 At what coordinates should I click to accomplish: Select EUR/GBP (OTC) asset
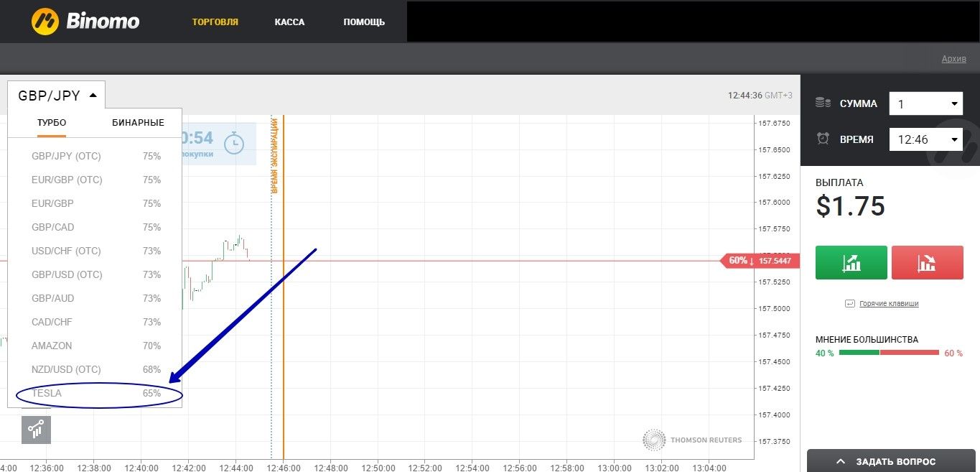click(95, 180)
